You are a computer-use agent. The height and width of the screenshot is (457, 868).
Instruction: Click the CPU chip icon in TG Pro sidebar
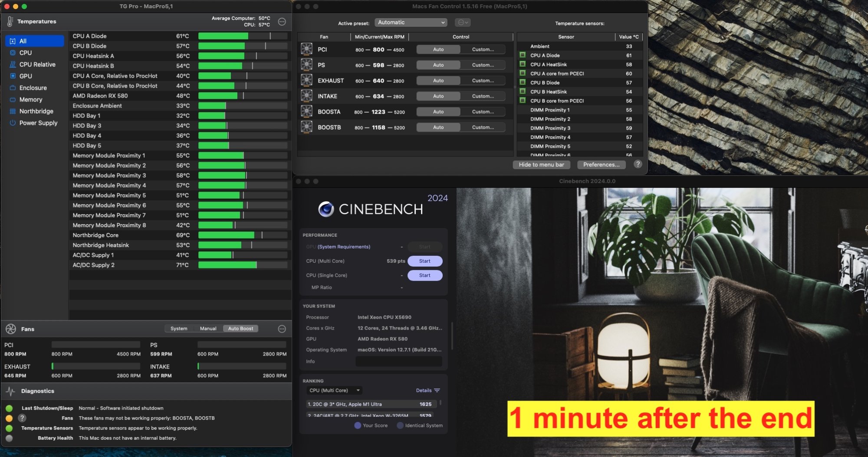[x=13, y=53]
